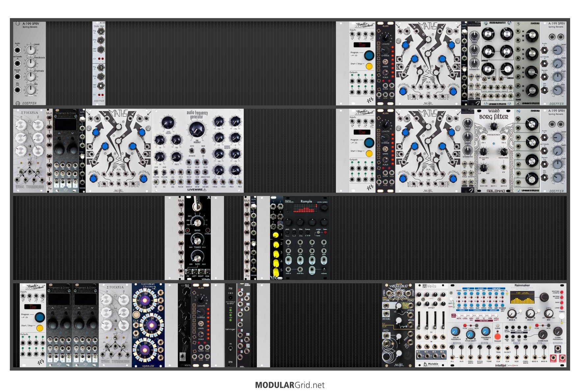
Task: Select the Rainmaker Feedback Tone knob
Action: (486, 331)
